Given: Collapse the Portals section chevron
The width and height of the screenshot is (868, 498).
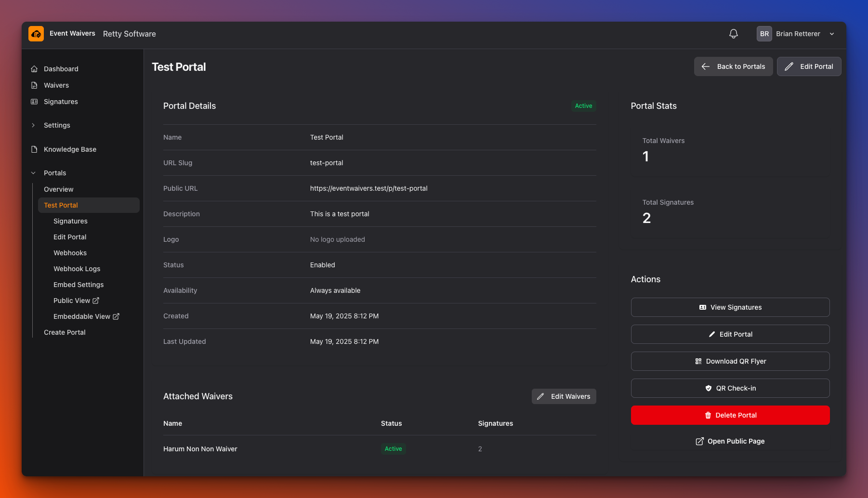Looking at the screenshot, I should [x=33, y=173].
